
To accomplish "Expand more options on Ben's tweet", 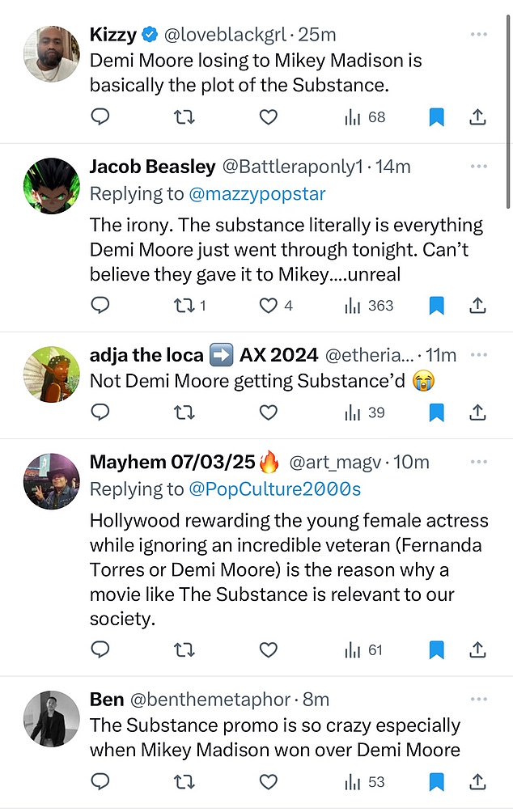I will point(479,699).
